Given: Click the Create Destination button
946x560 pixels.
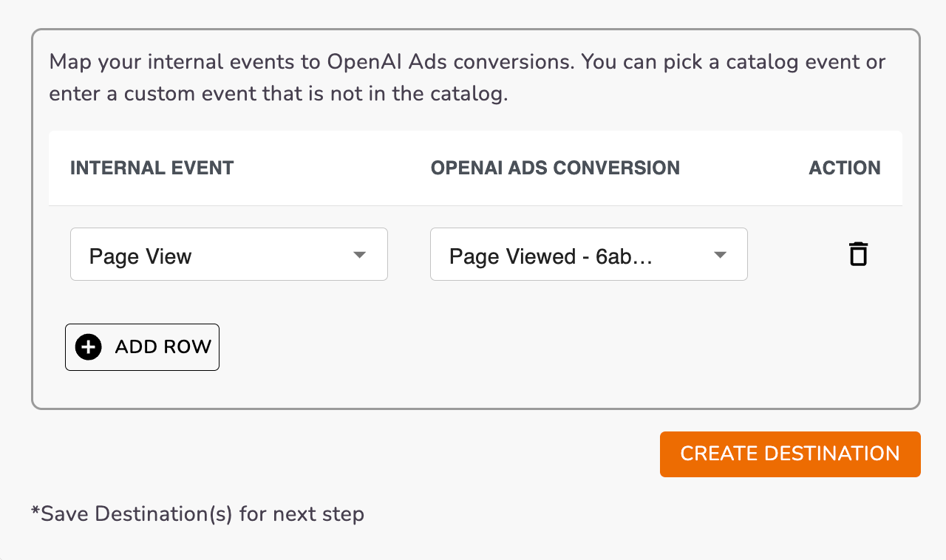Looking at the screenshot, I should coord(790,454).
